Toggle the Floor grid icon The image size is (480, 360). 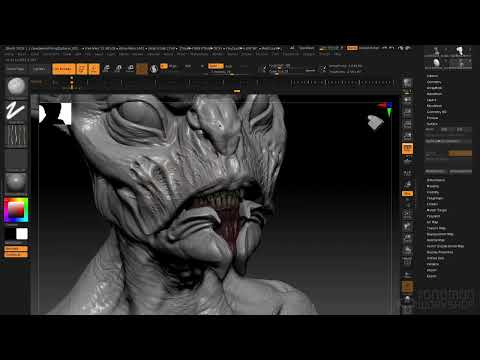click(407, 161)
